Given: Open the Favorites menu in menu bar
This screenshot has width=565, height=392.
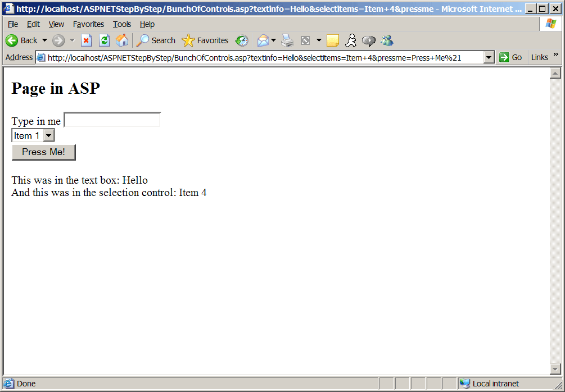Looking at the screenshot, I should [88, 24].
